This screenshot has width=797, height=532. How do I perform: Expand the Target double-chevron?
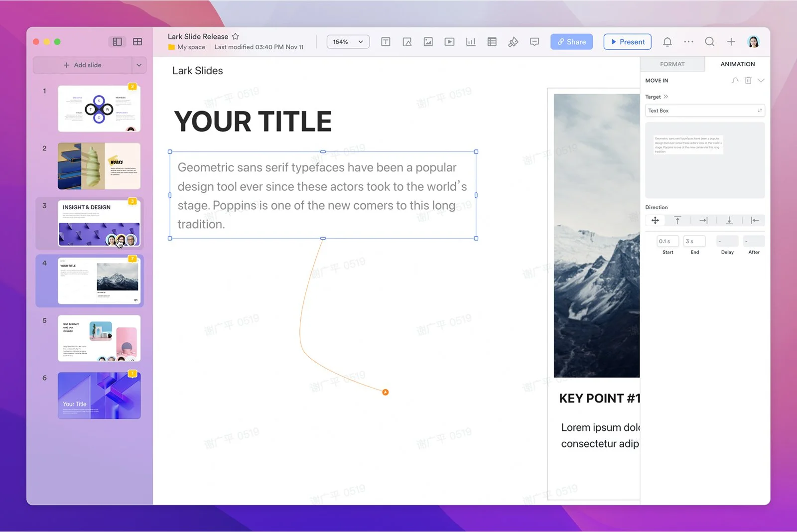pos(666,97)
